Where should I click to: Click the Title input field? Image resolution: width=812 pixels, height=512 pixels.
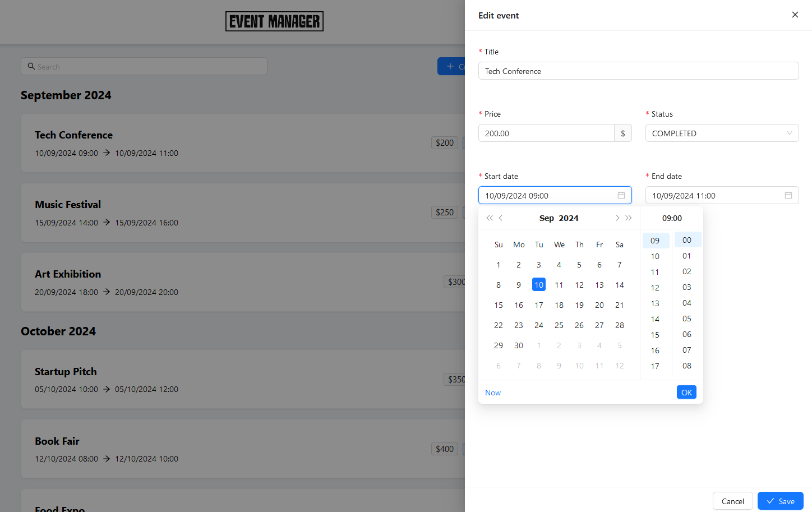pyautogui.click(x=639, y=71)
